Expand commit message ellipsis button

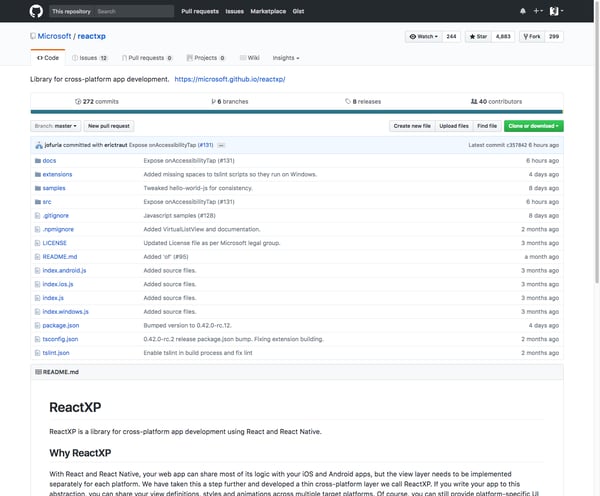[221, 145]
